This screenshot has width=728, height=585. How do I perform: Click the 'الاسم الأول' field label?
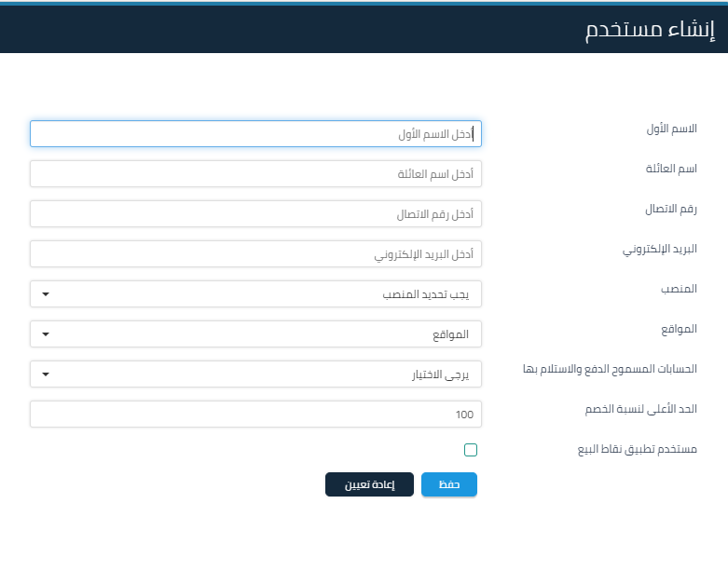[x=671, y=129]
